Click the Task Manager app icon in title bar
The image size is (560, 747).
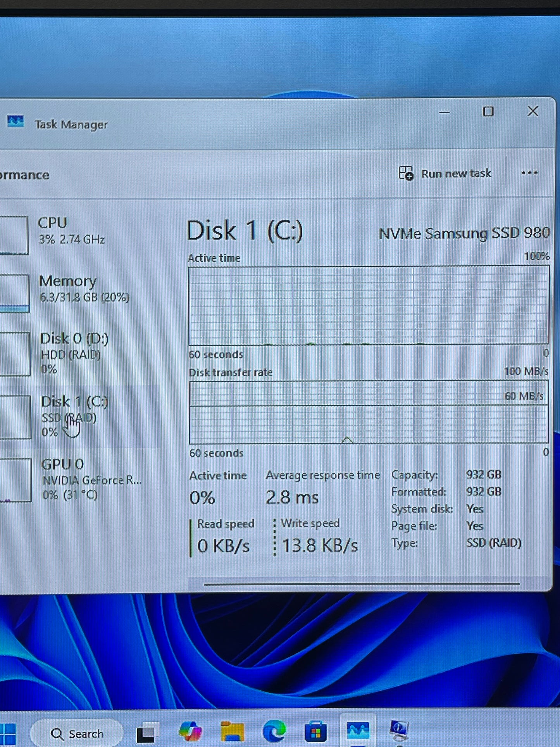tap(16, 122)
